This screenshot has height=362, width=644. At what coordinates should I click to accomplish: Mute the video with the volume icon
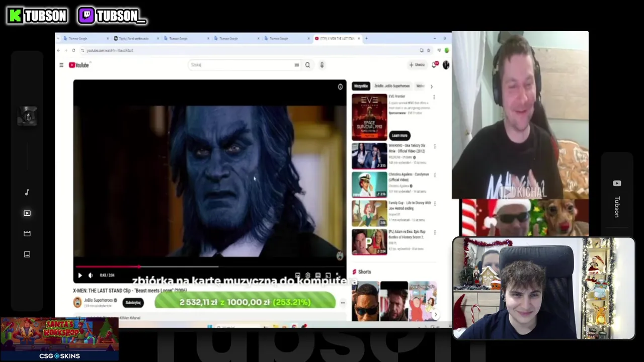click(x=91, y=275)
